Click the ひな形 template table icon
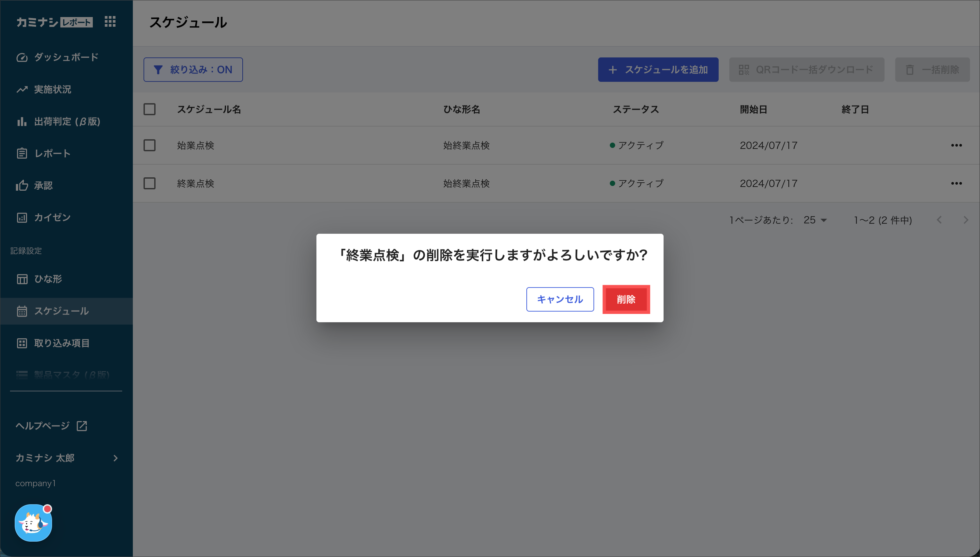The height and width of the screenshot is (557, 980). coord(22,279)
